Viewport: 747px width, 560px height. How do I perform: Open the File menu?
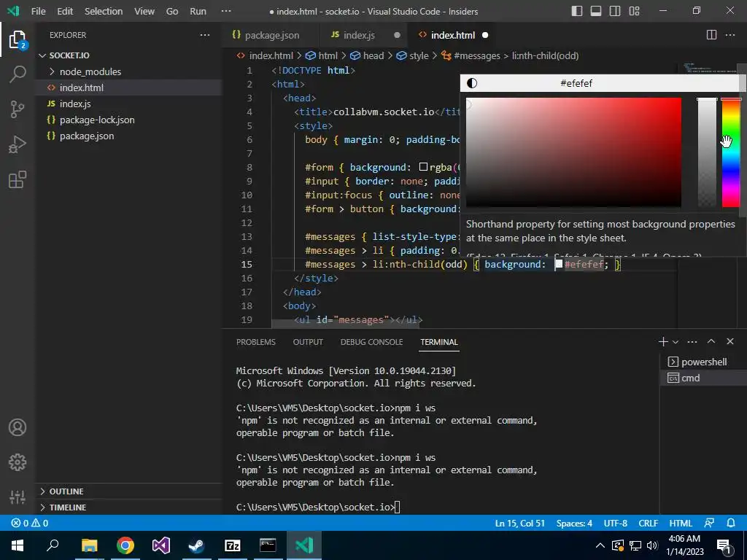(38, 11)
